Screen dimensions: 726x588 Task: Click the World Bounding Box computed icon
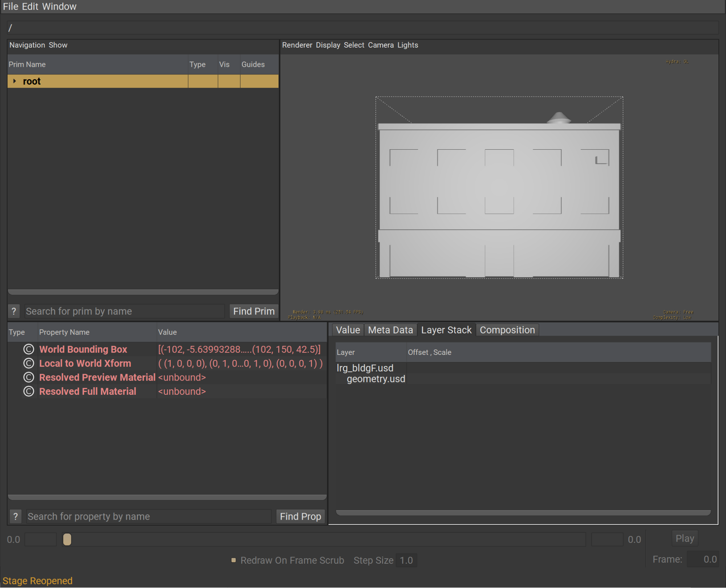(29, 349)
